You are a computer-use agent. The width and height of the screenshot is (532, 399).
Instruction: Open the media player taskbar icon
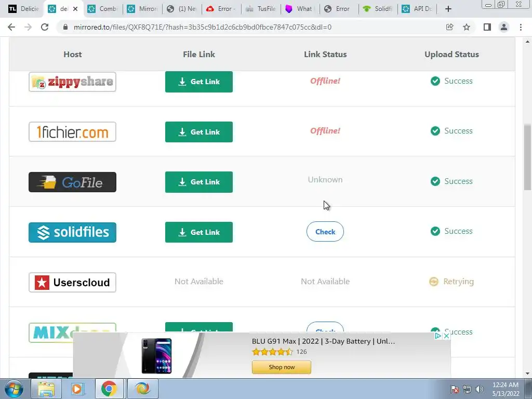(77, 389)
